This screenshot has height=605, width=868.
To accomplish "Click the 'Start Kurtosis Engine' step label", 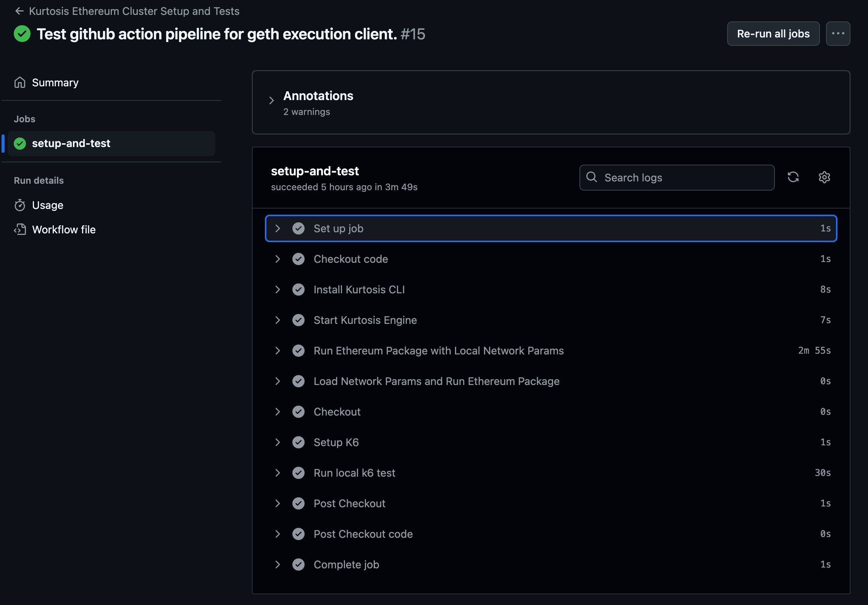I will click(365, 320).
